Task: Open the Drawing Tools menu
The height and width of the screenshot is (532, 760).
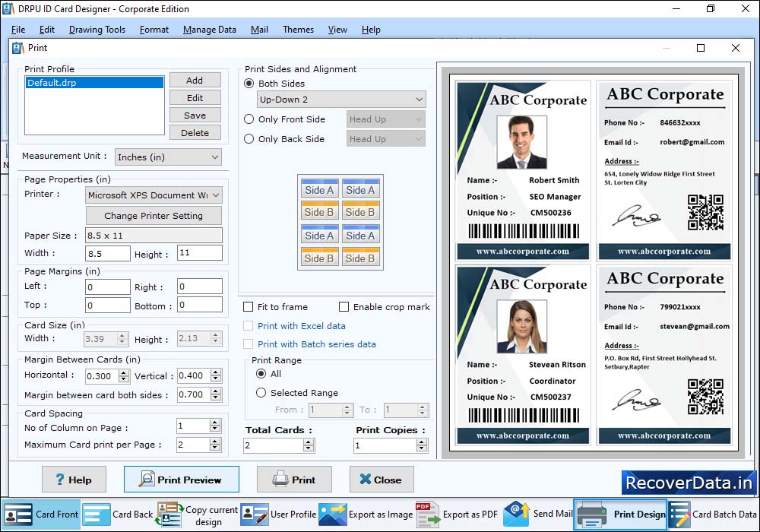Action: [97, 30]
